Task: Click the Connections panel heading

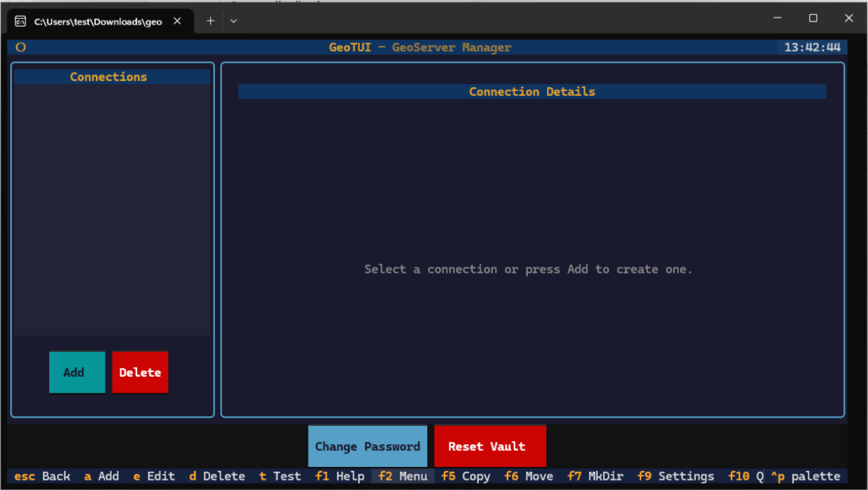Action: pos(109,76)
